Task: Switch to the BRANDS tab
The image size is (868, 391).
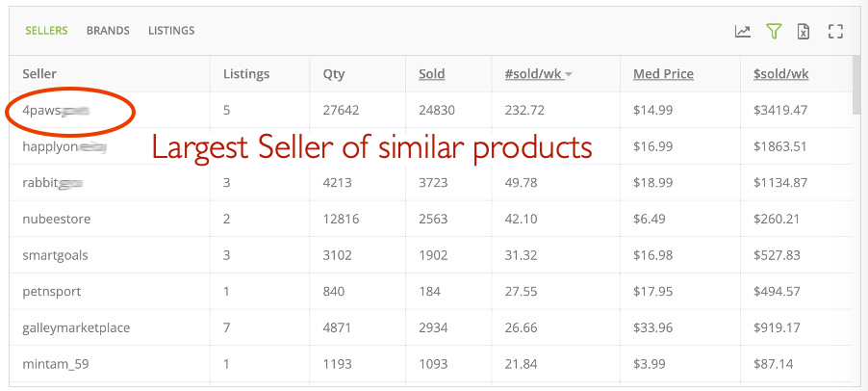Action: coord(108,31)
